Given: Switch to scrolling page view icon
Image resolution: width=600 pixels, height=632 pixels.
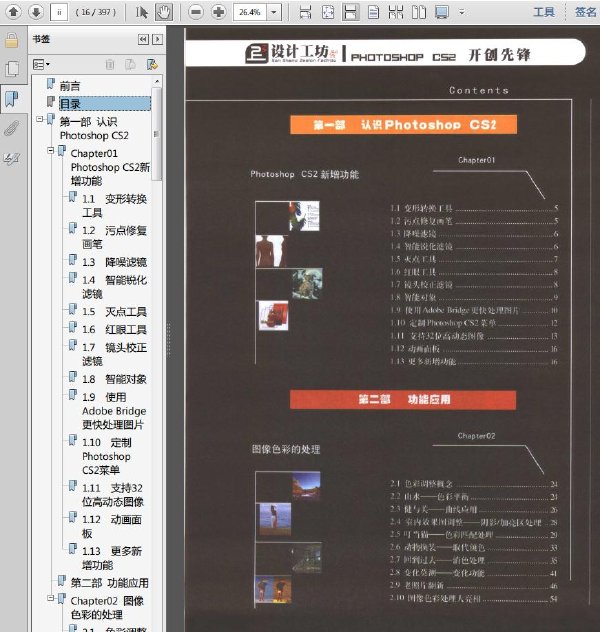Looking at the screenshot, I should click(305, 12).
